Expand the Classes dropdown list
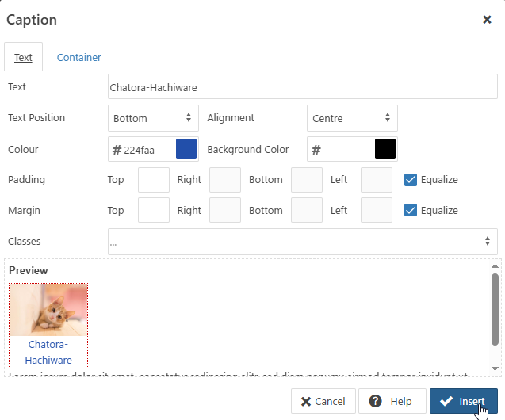Screen dimensions: 505x420 point(302,242)
